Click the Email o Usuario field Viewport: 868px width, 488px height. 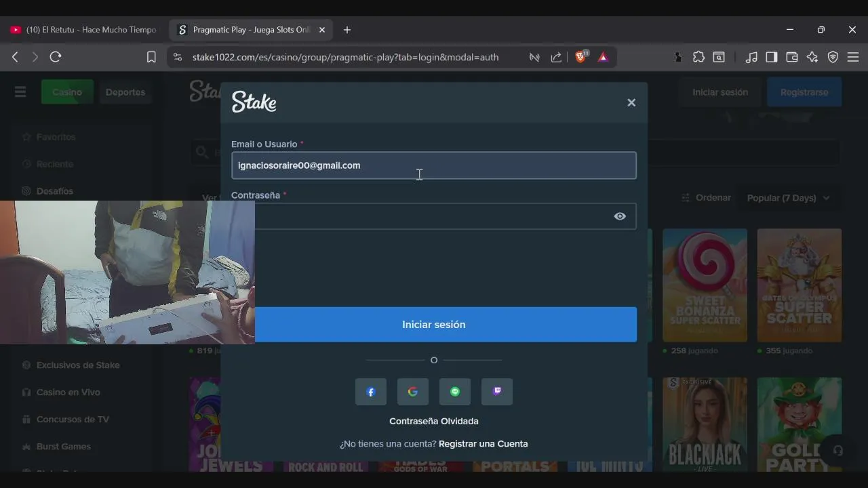point(434,165)
